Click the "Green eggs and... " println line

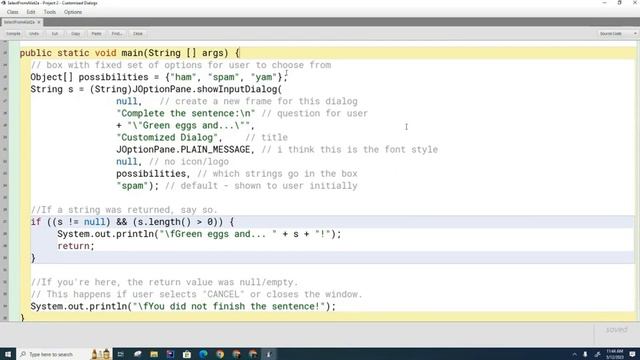click(199, 234)
